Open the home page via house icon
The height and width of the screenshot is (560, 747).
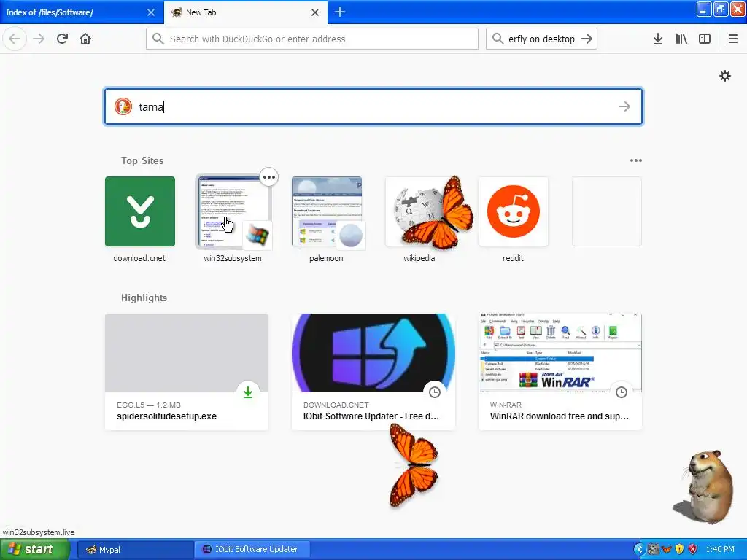(85, 39)
